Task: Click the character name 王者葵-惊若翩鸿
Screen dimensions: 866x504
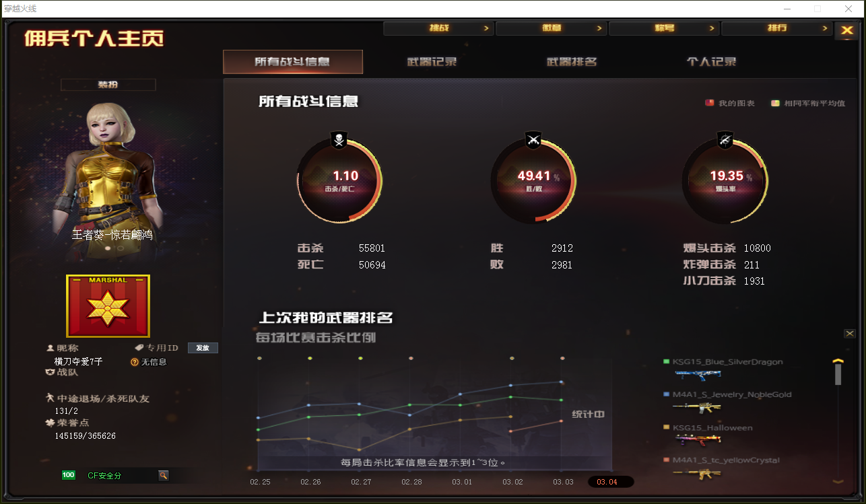Action: point(112,235)
